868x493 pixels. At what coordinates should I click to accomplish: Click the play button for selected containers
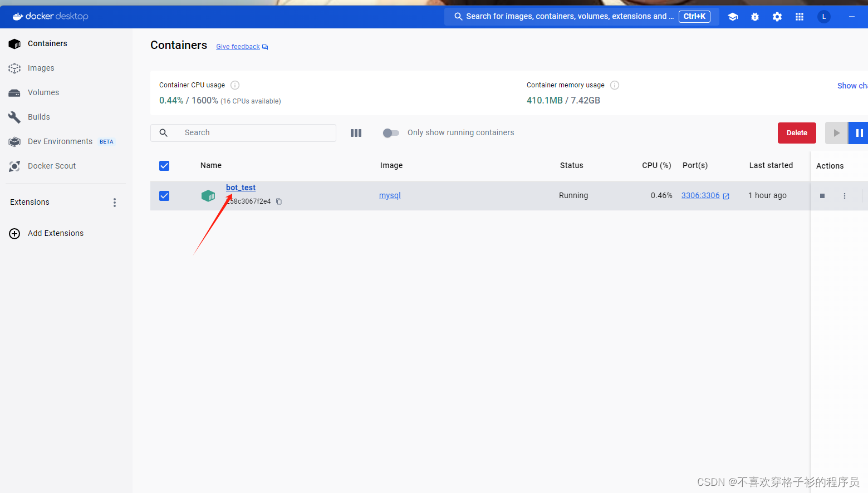click(836, 133)
